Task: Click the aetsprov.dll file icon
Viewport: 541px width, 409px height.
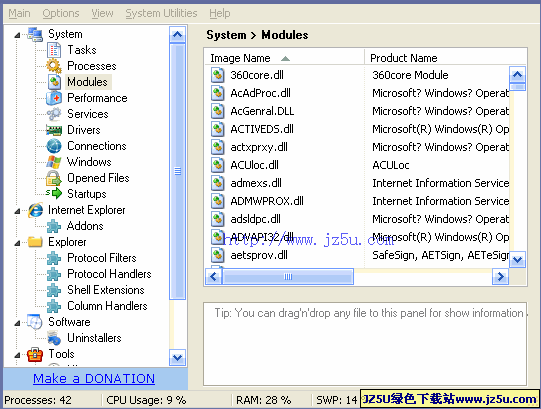Action: (x=218, y=255)
